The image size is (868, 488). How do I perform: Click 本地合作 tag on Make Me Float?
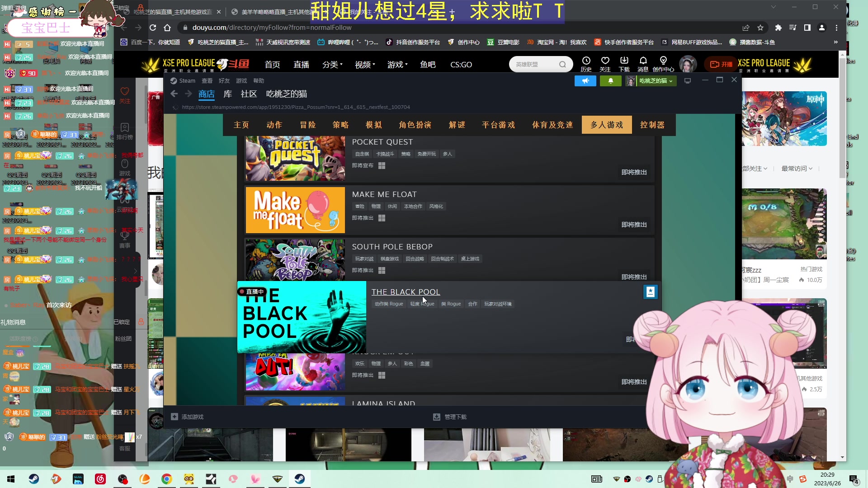413,206
